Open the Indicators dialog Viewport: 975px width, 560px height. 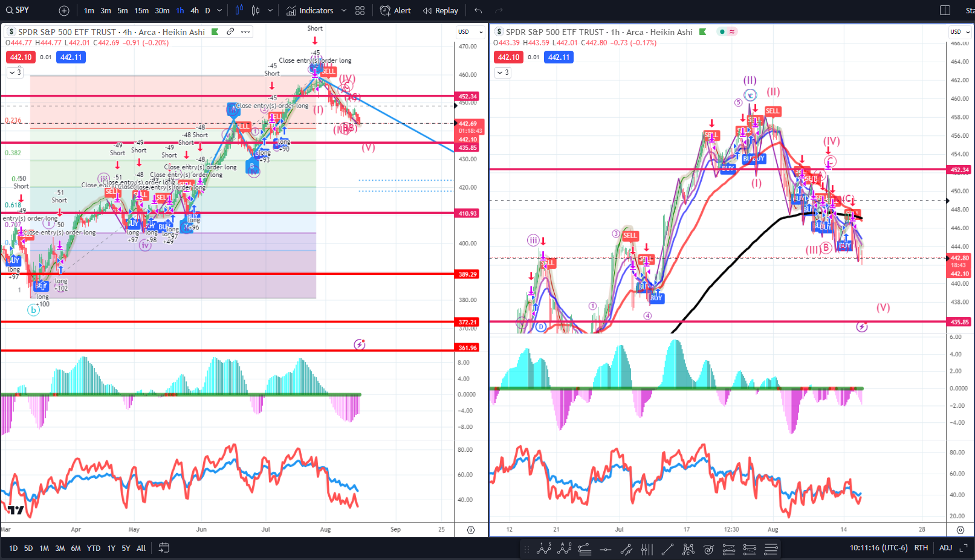[310, 11]
